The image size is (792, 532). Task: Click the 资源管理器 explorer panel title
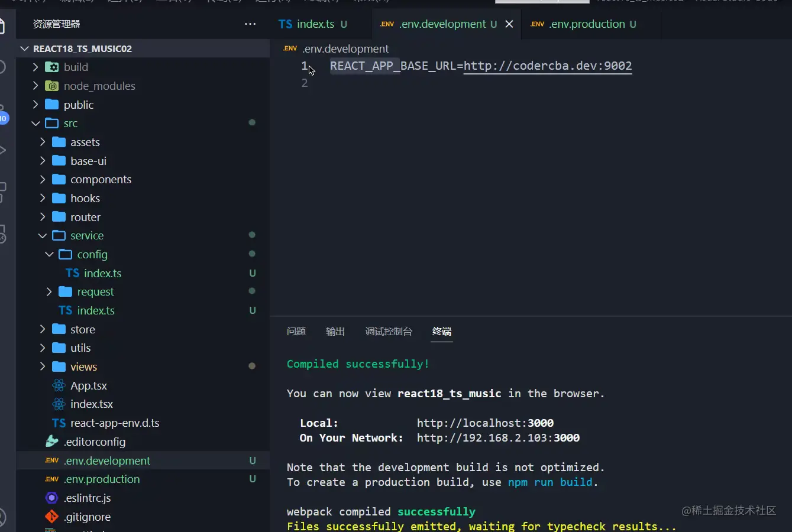(x=56, y=24)
